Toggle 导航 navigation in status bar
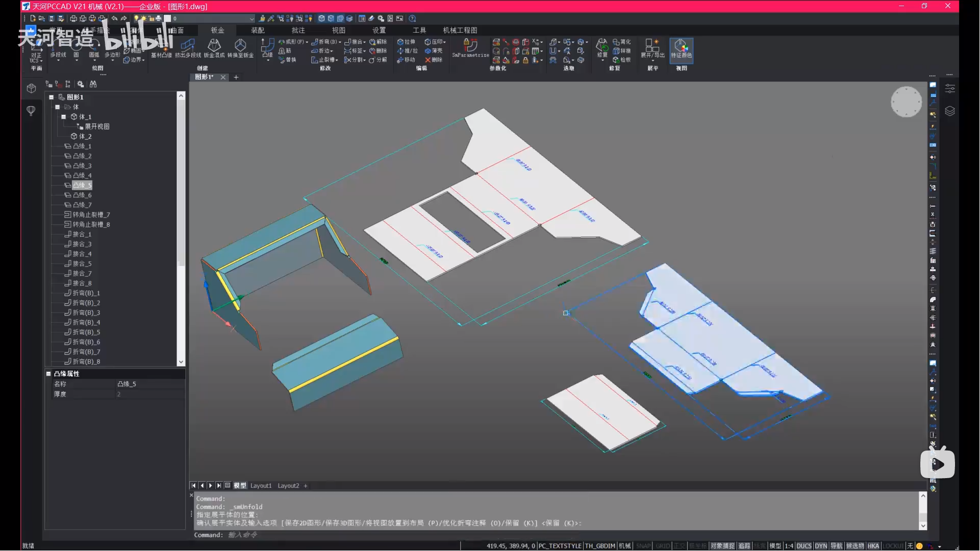Image resolution: width=980 pixels, height=551 pixels. (x=837, y=546)
